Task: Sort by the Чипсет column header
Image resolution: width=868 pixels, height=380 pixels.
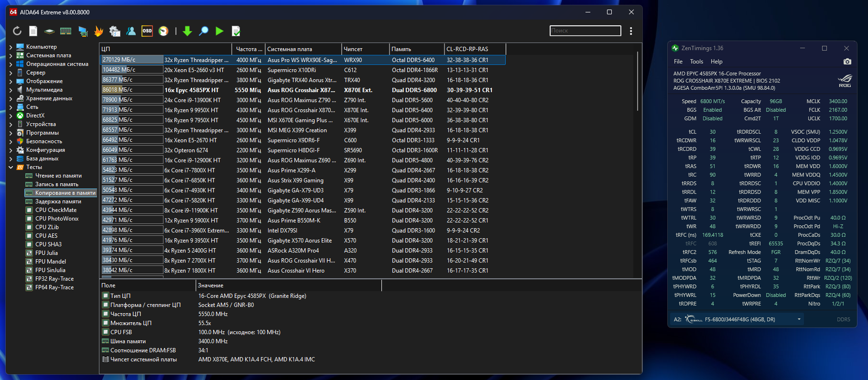Action: 366,49
